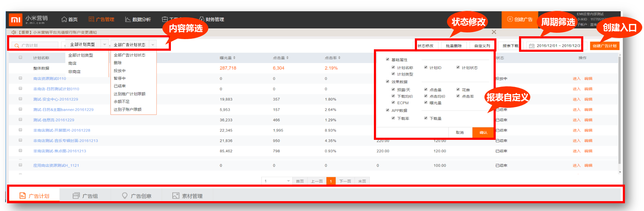
Task: Open 数据分析 via its chart icon
Action: pyautogui.click(x=128, y=19)
